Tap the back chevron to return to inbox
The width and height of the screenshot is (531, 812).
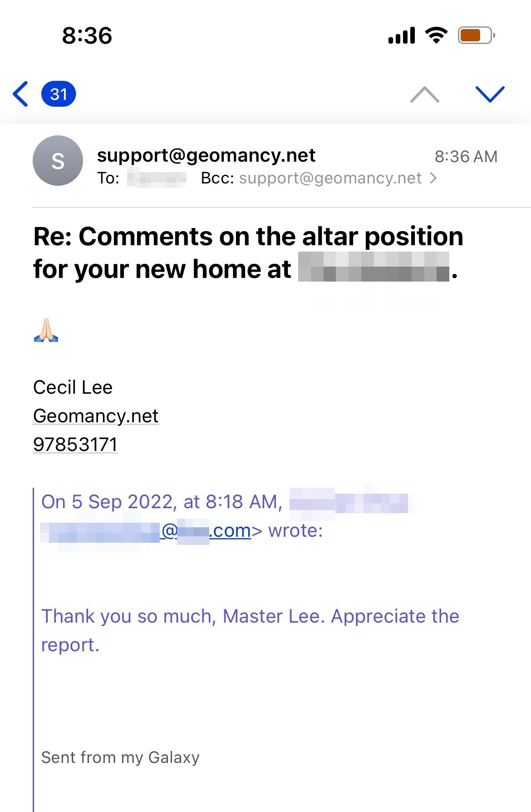(21, 94)
